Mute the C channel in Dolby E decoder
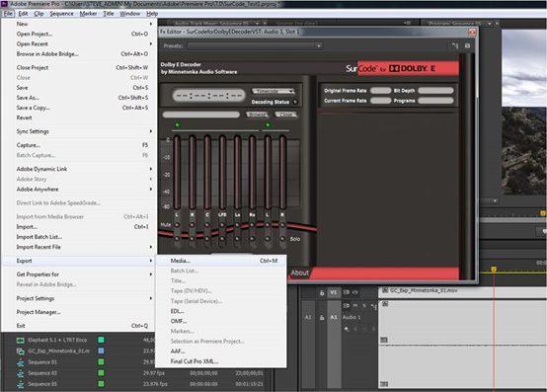 click(x=207, y=225)
